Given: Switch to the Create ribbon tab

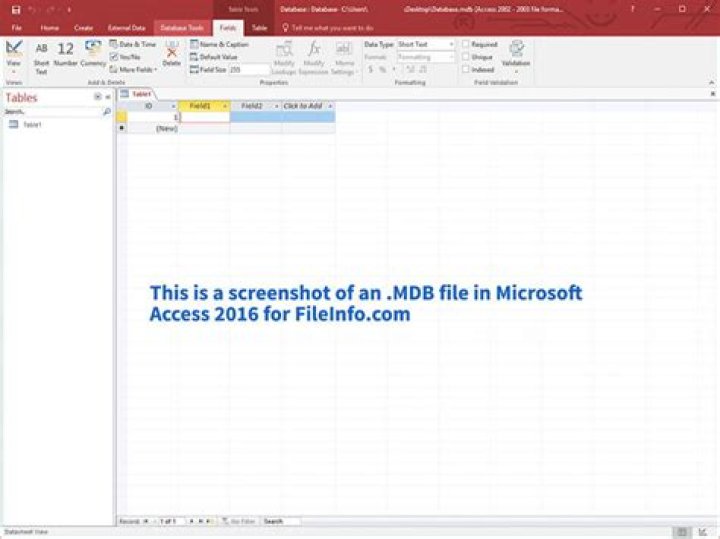Looking at the screenshot, I should click(83, 28).
